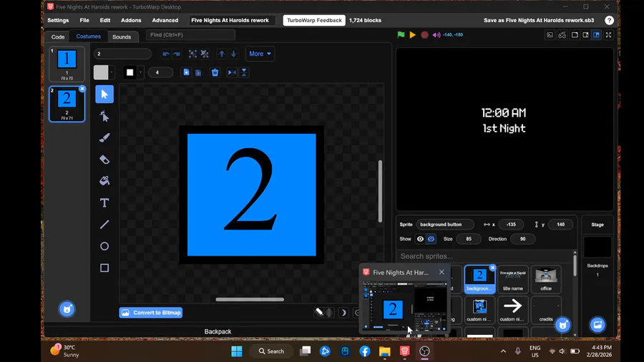Click the green flag to start

401,35
